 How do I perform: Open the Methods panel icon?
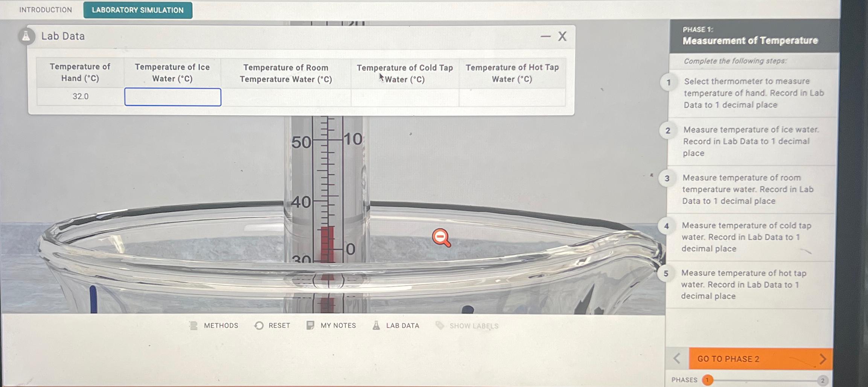coord(193,325)
